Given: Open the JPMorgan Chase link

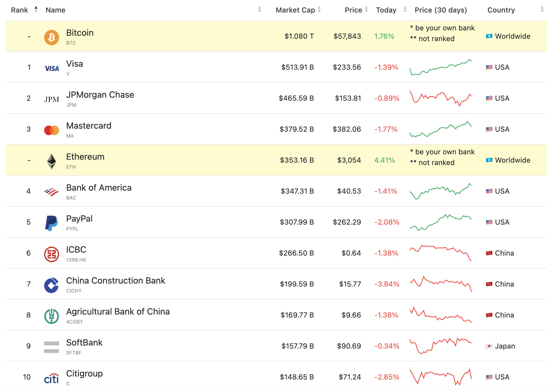Looking at the screenshot, I should 100,95.
